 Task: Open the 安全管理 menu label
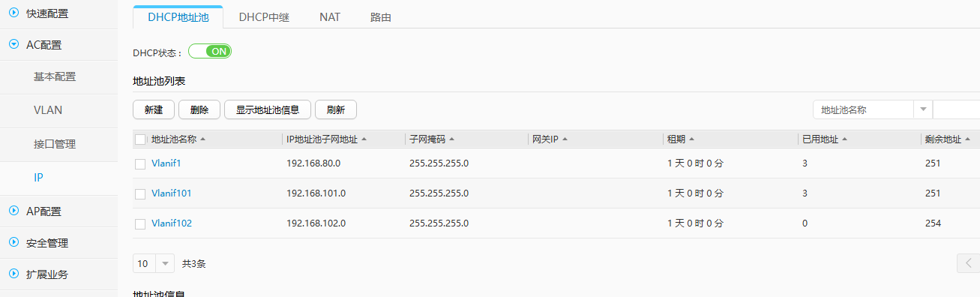[x=47, y=242]
